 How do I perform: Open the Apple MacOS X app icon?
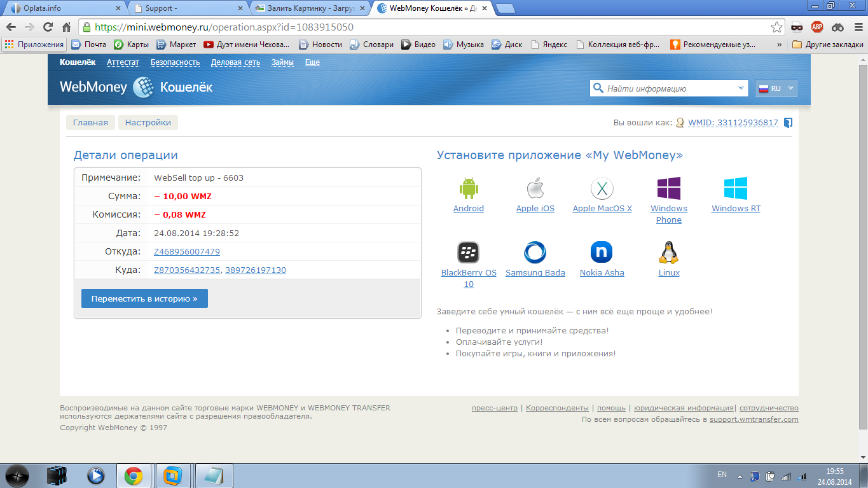(602, 188)
